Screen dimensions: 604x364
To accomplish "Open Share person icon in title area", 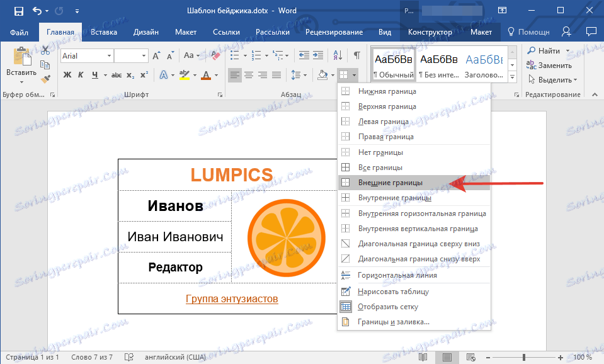I will coord(566,32).
